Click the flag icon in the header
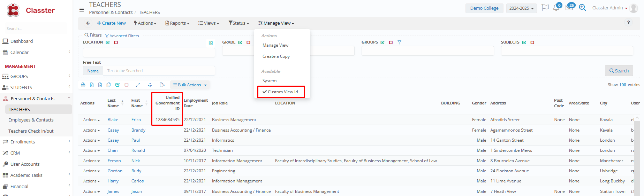The width and height of the screenshot is (644, 196). 545,8
